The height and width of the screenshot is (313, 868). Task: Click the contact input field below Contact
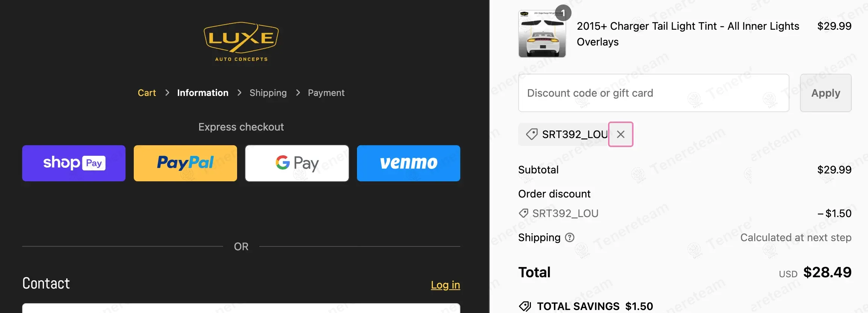coord(241,308)
